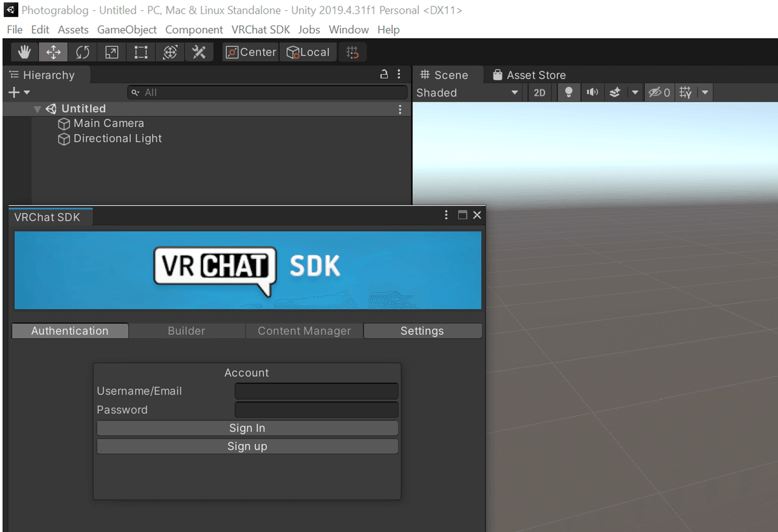This screenshot has width=778, height=532.
Task: Toggle scene effects icon
Action: 615,93
